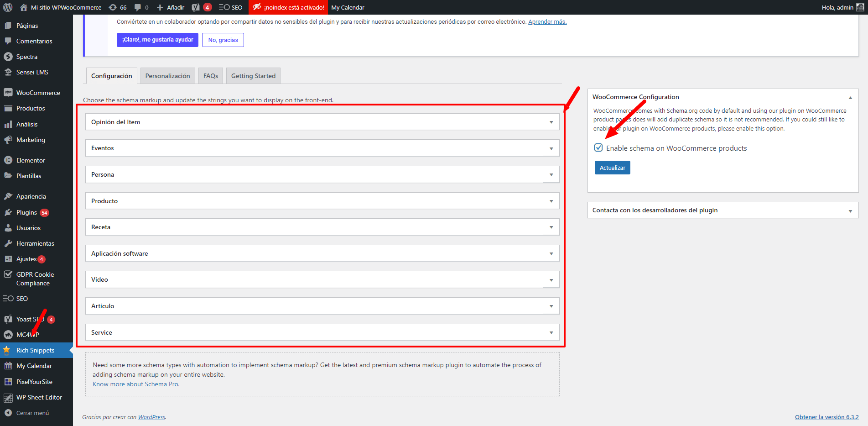Switch to the Personalización tab
This screenshot has width=868, height=426.
[167, 76]
